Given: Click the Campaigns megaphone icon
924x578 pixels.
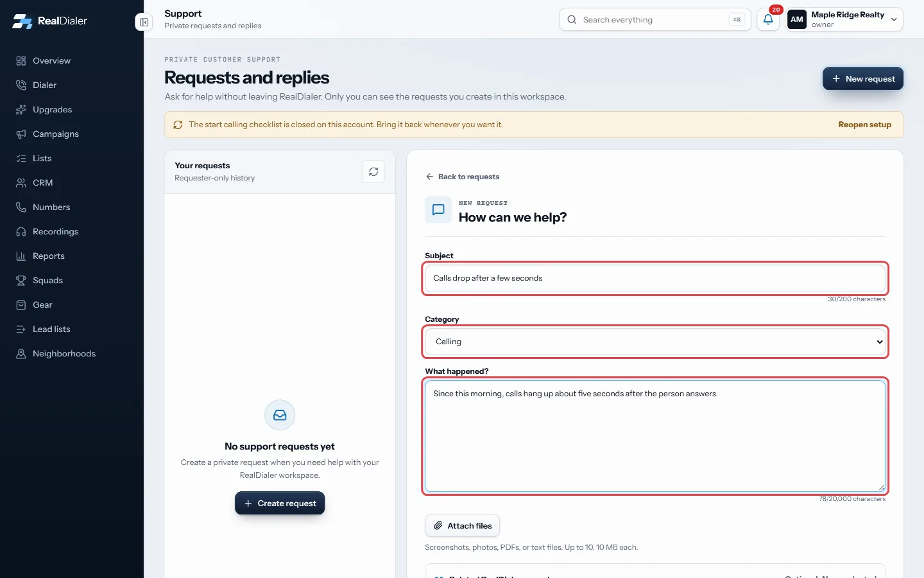Looking at the screenshot, I should pos(21,134).
